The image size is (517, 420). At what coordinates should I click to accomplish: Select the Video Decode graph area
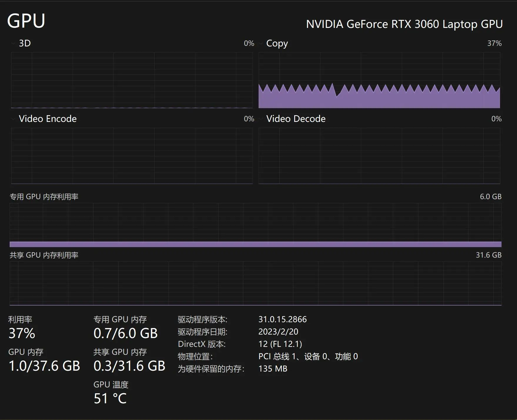click(379, 156)
